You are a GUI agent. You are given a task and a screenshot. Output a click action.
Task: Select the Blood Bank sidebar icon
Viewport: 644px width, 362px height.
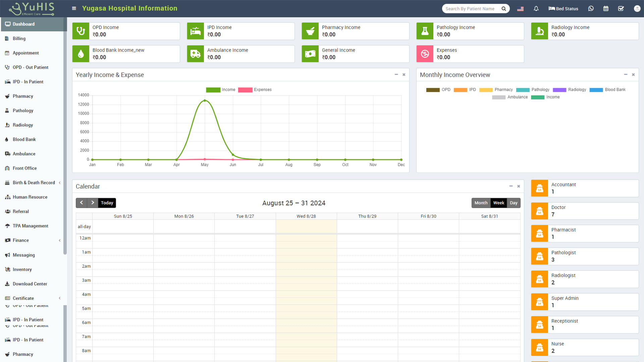point(7,139)
